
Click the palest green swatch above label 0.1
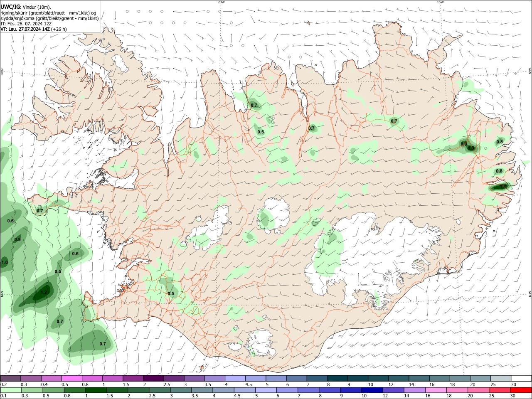(x=10, y=390)
